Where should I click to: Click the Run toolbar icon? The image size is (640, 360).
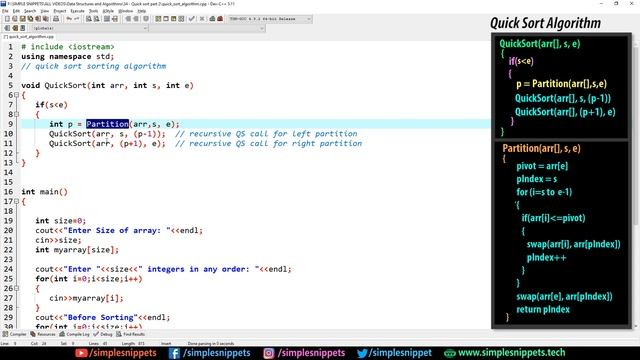[166, 19]
